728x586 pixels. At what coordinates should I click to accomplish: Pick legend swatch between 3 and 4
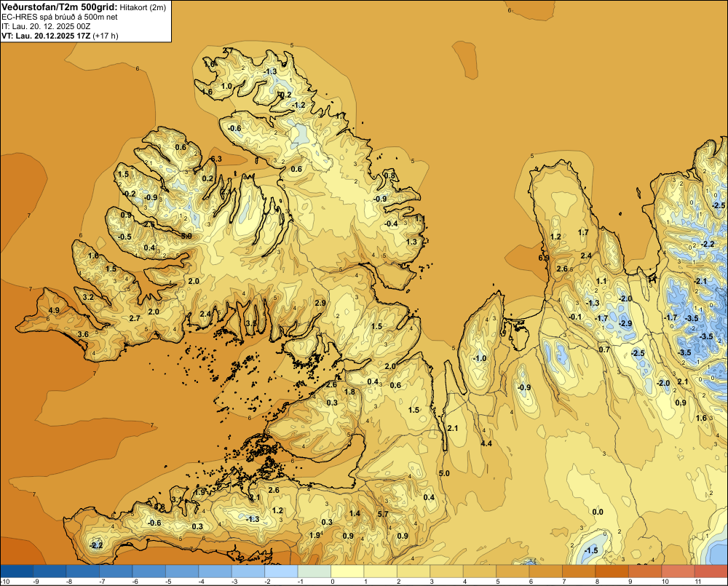[447, 571]
